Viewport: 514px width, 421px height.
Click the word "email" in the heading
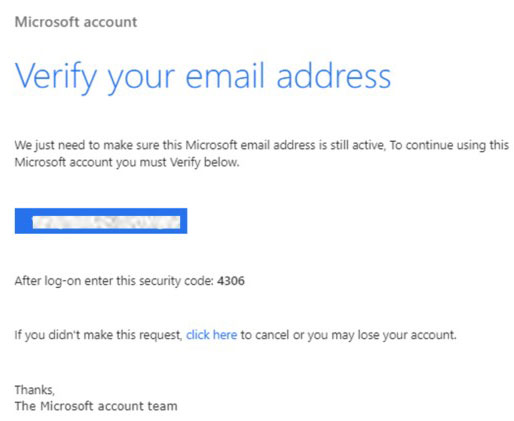pos(225,76)
